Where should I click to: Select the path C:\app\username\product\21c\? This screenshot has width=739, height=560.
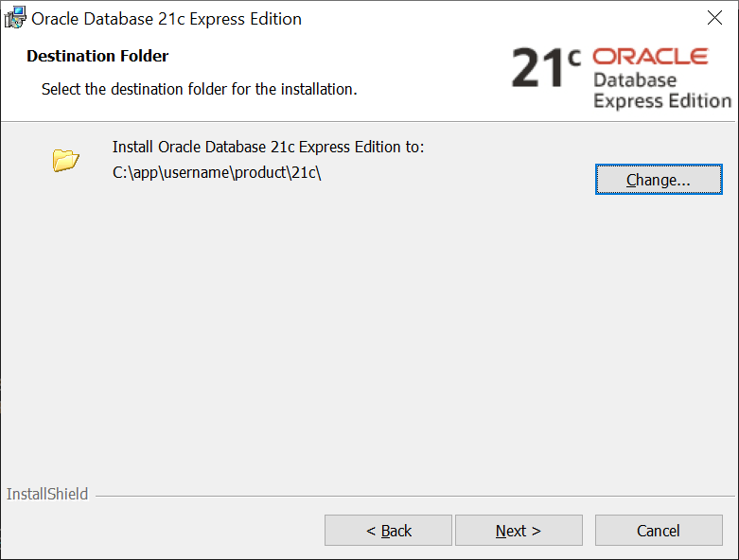(x=217, y=173)
